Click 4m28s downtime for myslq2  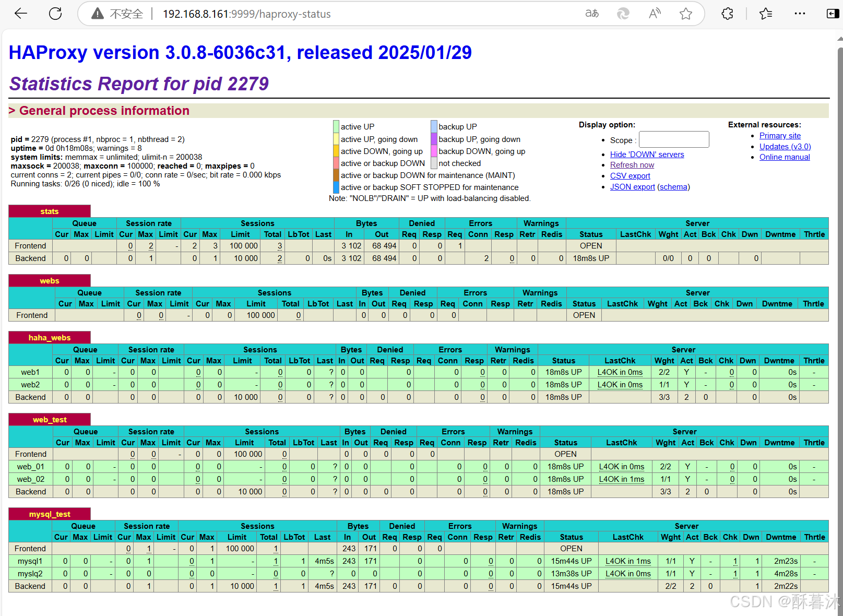[x=786, y=574]
